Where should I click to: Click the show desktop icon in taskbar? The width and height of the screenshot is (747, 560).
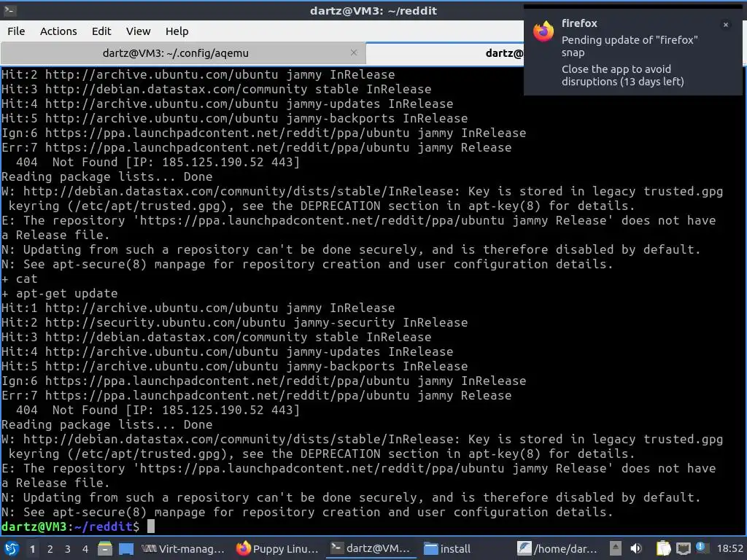(x=125, y=548)
